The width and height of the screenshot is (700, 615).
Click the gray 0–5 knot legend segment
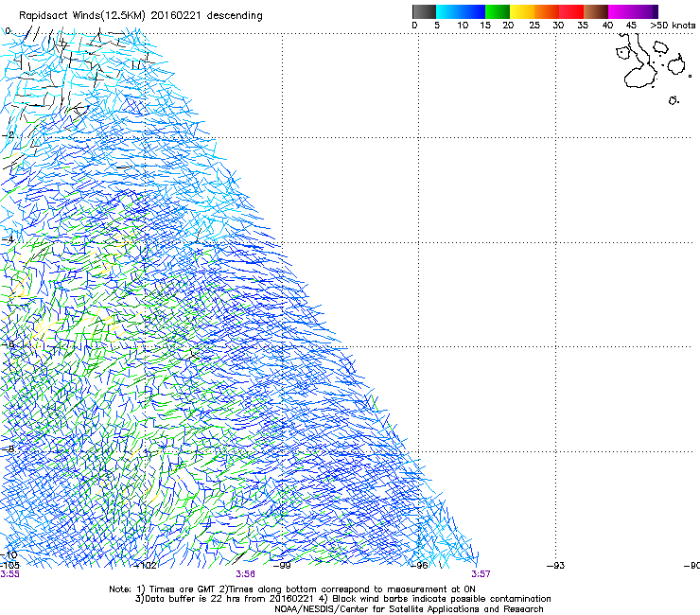[x=424, y=11]
